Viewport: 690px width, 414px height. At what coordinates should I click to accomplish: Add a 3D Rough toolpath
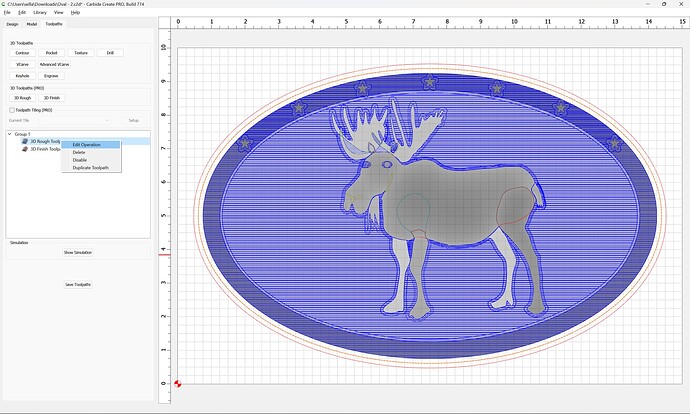[22, 98]
